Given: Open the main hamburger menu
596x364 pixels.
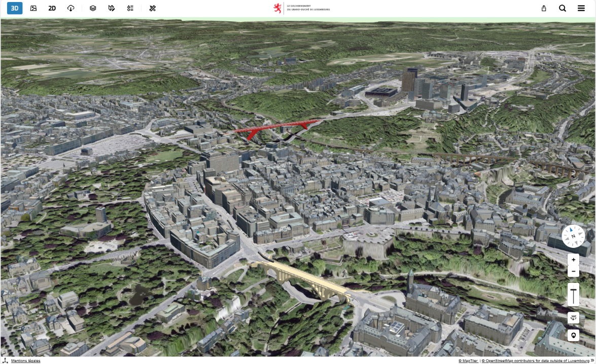Looking at the screenshot, I should [581, 8].
